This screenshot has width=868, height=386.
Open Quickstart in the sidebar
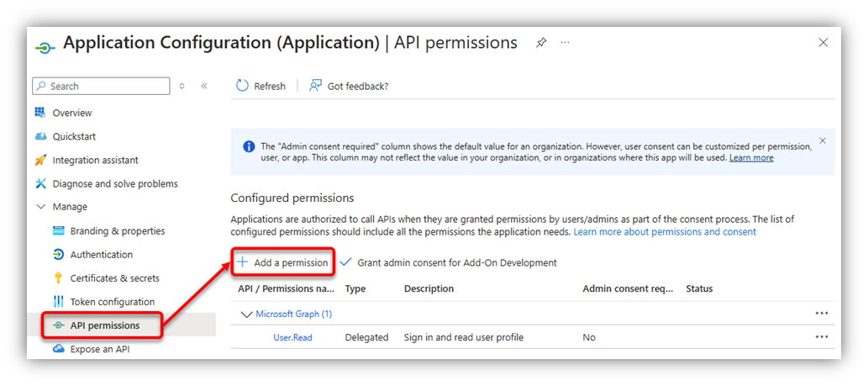coord(74,136)
